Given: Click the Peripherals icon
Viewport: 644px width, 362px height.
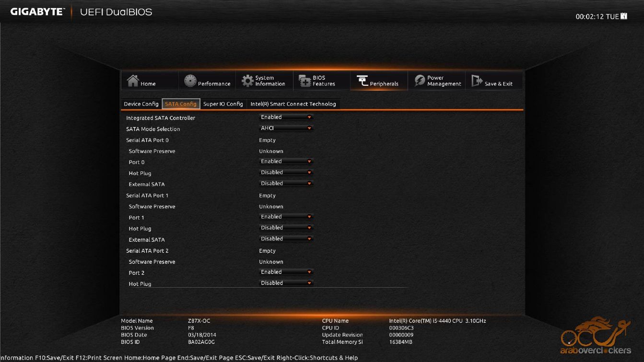Looking at the screenshot, I should point(363,81).
